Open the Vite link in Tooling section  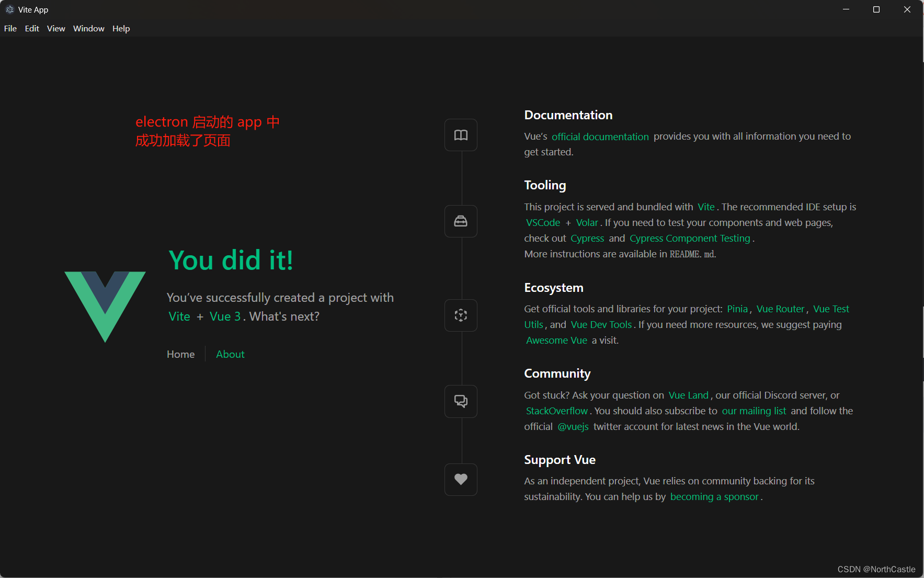(x=706, y=207)
